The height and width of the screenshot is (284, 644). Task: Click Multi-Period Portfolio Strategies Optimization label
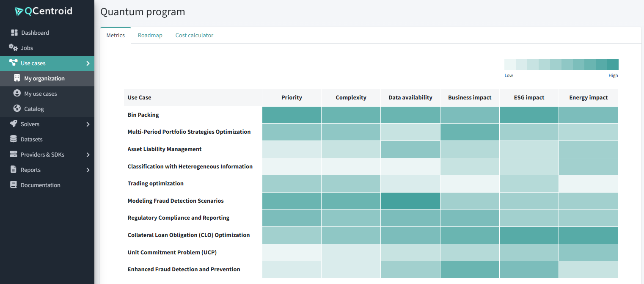(x=189, y=132)
